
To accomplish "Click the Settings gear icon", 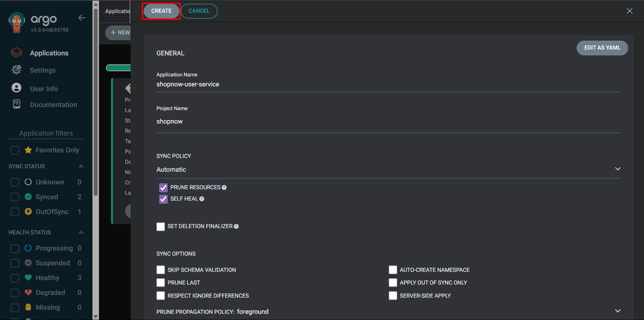I will [x=16, y=70].
